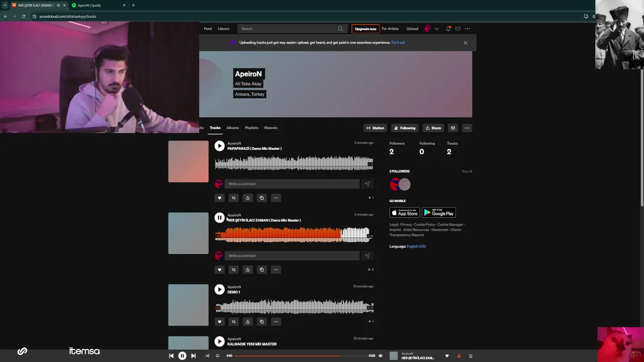
Task: Open Download on the App Store badge
Action: click(x=405, y=213)
